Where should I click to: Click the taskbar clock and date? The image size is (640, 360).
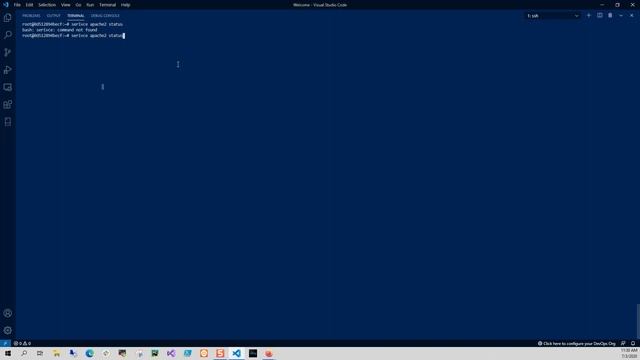coord(629,353)
